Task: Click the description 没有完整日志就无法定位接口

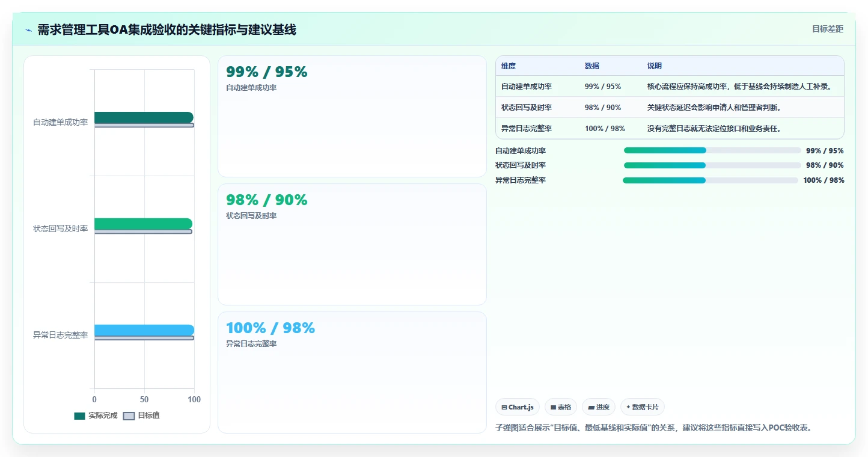Action: point(714,129)
